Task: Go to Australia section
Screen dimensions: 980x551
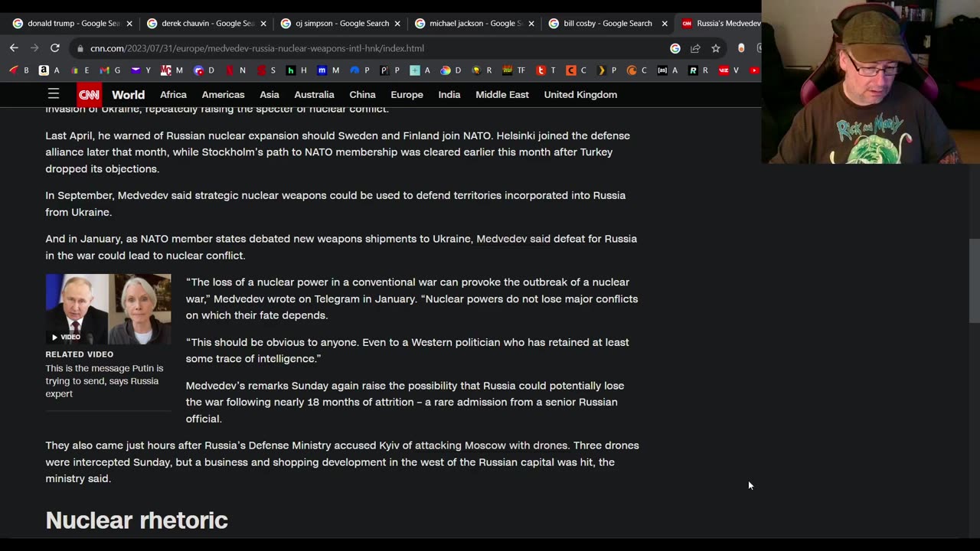Action: pyautogui.click(x=314, y=95)
